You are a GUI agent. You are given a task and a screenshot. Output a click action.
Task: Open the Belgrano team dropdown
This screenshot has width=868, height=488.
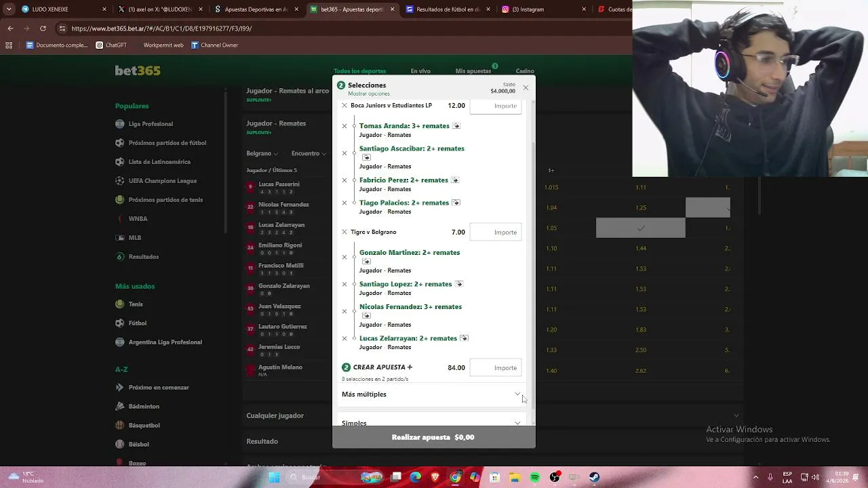262,154
